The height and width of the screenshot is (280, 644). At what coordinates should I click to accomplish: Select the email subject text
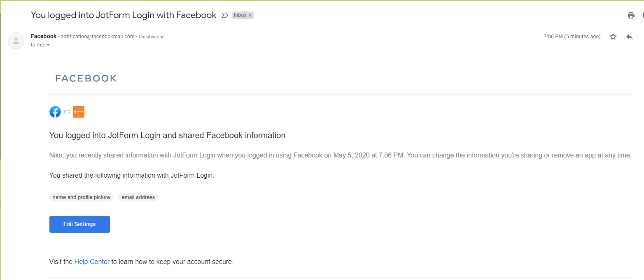point(124,15)
